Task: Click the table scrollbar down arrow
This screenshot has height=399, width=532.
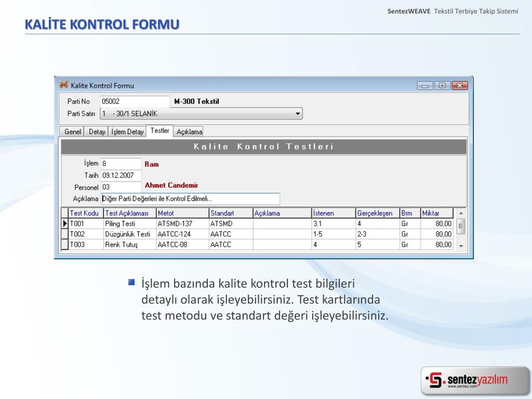Action: pyautogui.click(x=461, y=246)
